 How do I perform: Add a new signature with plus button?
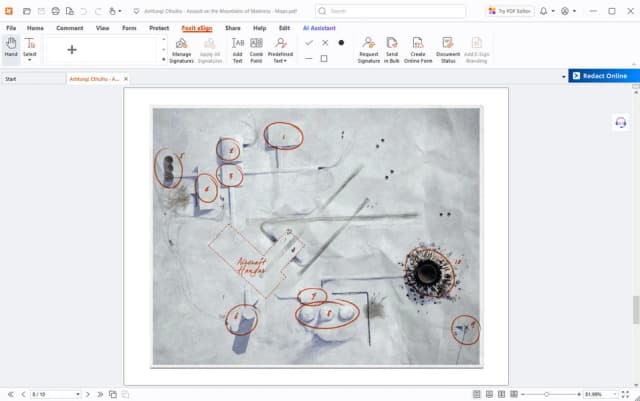click(72, 50)
